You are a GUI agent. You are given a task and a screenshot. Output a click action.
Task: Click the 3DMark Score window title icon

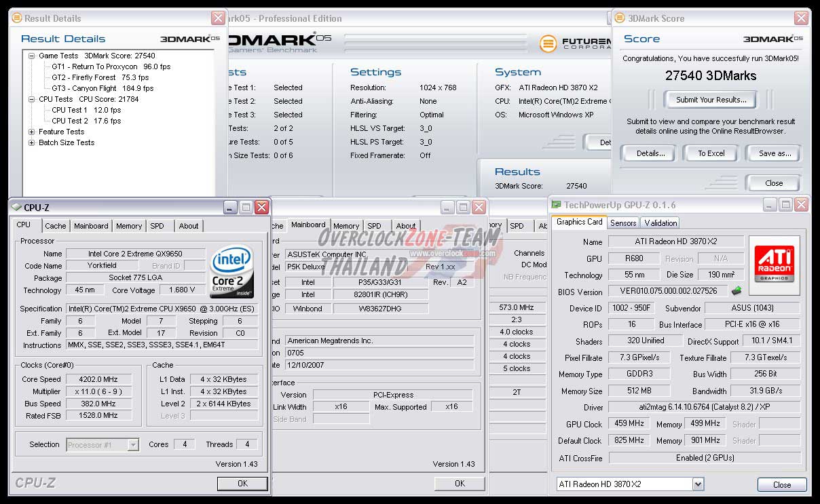[620, 18]
